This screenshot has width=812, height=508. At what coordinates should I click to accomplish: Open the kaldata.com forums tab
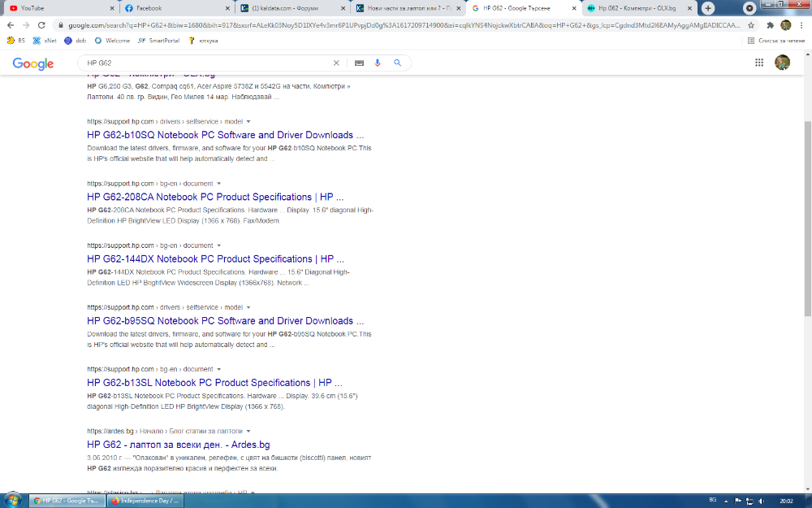[292, 8]
